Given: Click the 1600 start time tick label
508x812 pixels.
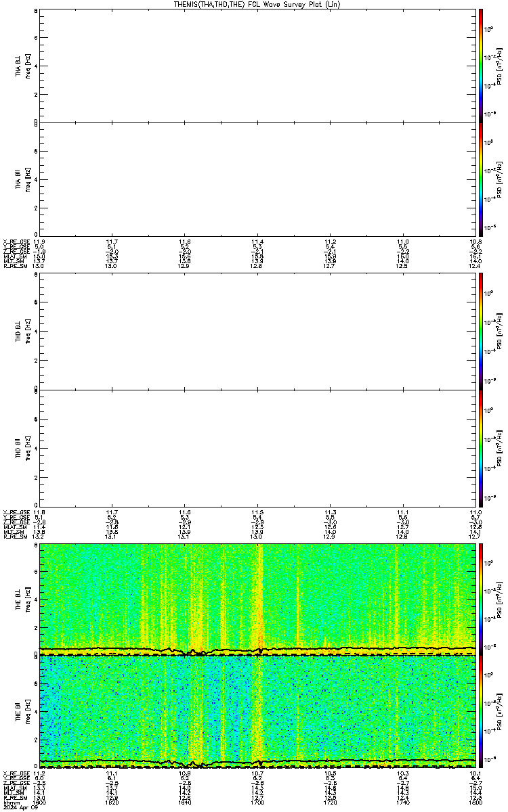Looking at the screenshot, I should pos(40,803).
